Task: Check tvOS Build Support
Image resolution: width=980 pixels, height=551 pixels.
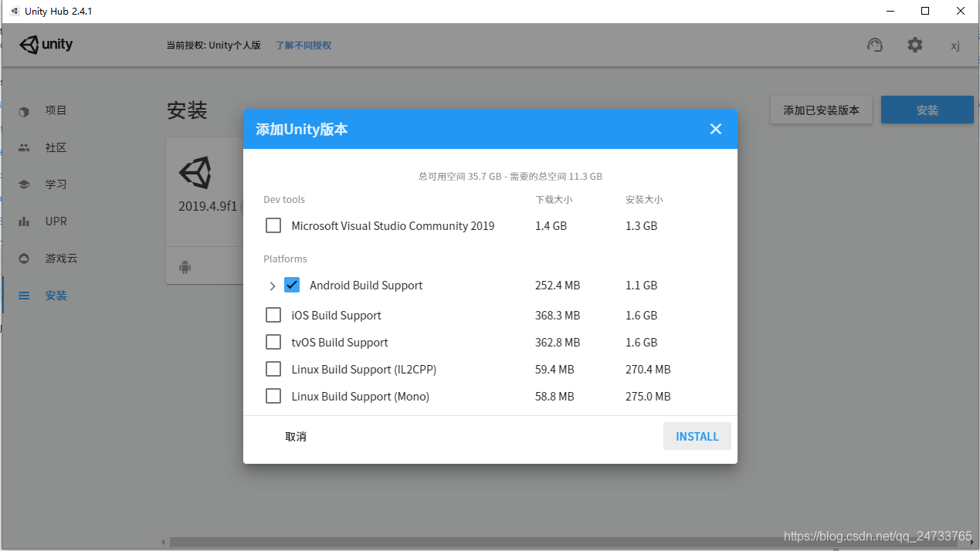Action: click(273, 342)
